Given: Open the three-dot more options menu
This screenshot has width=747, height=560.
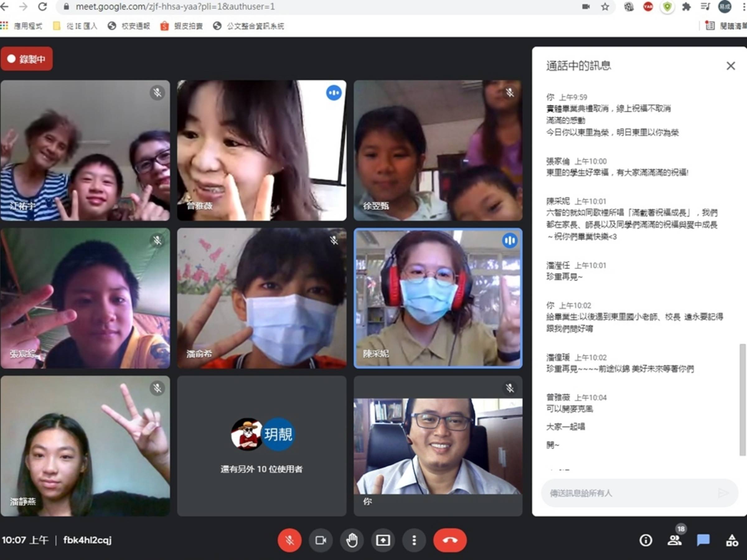Looking at the screenshot, I should (414, 540).
